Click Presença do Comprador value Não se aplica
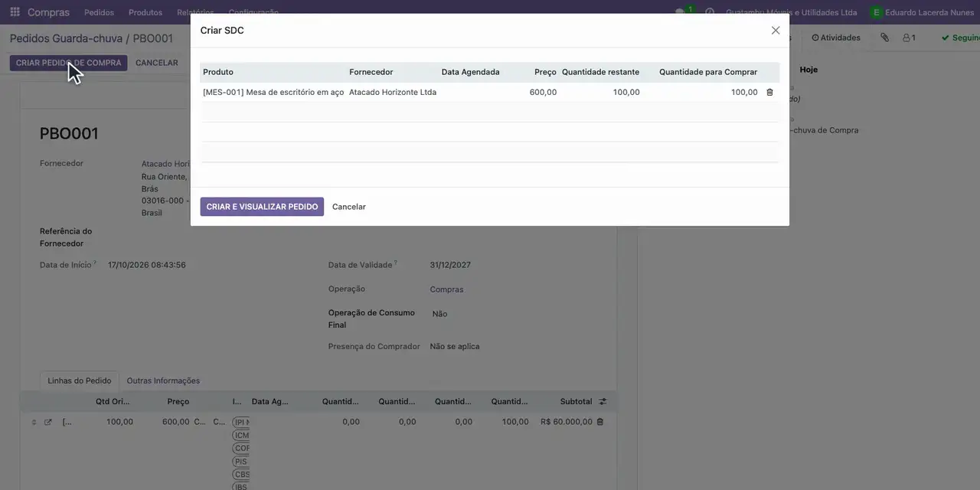Screen dimensions: 980x490 tap(455, 346)
